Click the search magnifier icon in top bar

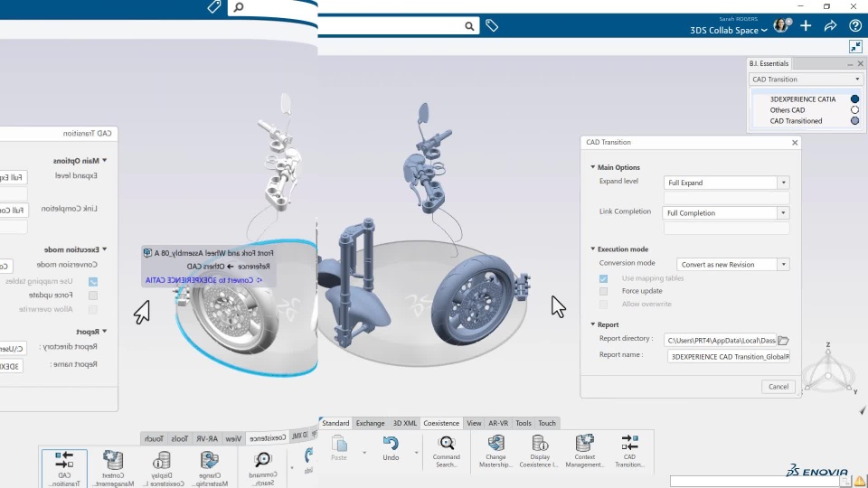pos(469,26)
